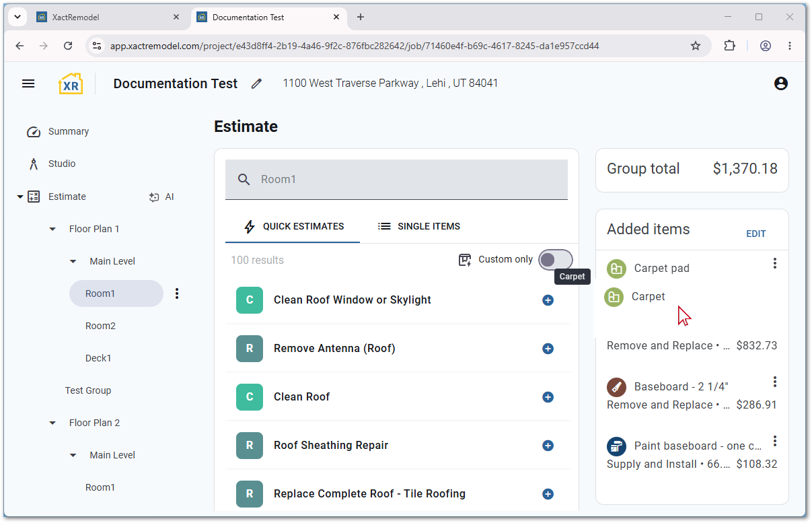Collapse the Estimate tree section

(x=20, y=197)
